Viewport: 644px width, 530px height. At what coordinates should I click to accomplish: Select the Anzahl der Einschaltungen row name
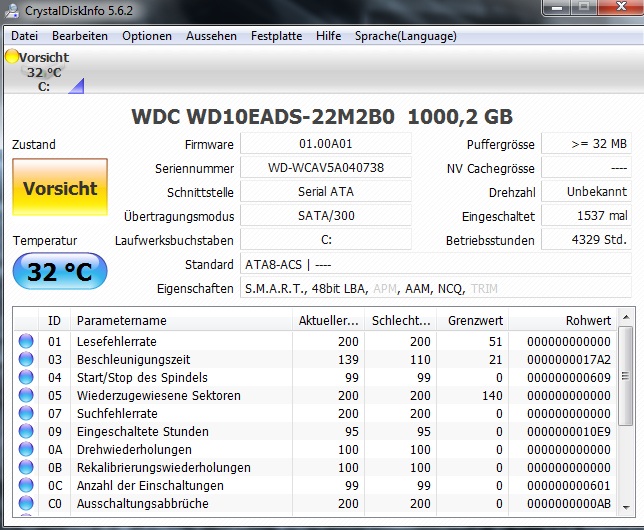point(150,485)
